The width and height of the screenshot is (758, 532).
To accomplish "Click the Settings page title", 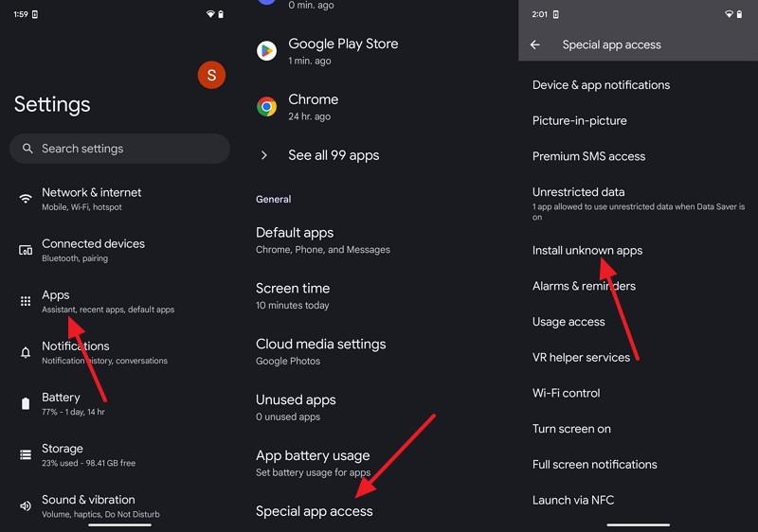I will point(52,104).
